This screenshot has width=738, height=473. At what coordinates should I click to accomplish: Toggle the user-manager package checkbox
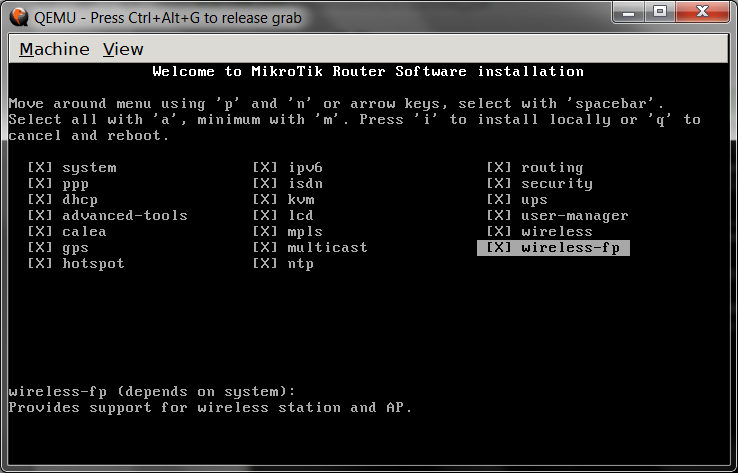tap(499, 216)
